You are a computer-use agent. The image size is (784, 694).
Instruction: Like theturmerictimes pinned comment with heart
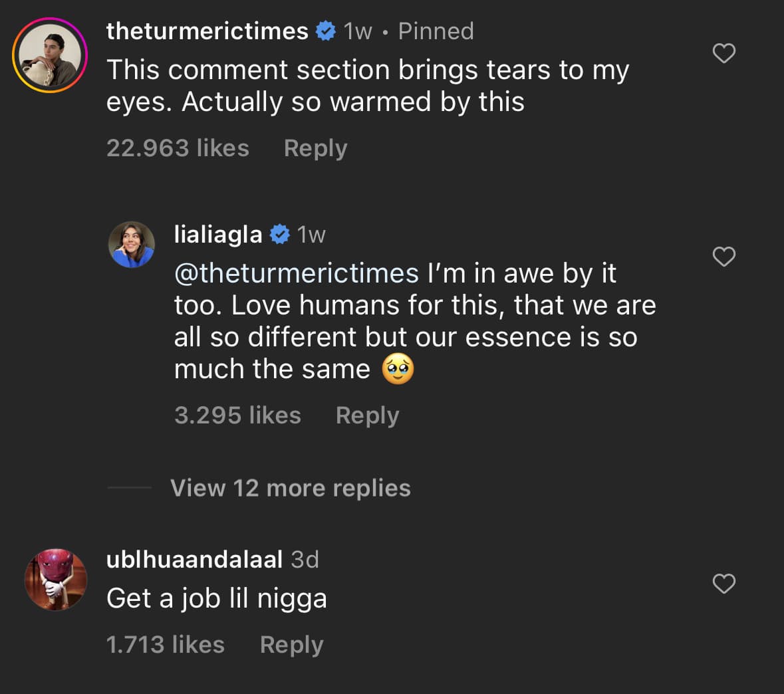(x=723, y=53)
